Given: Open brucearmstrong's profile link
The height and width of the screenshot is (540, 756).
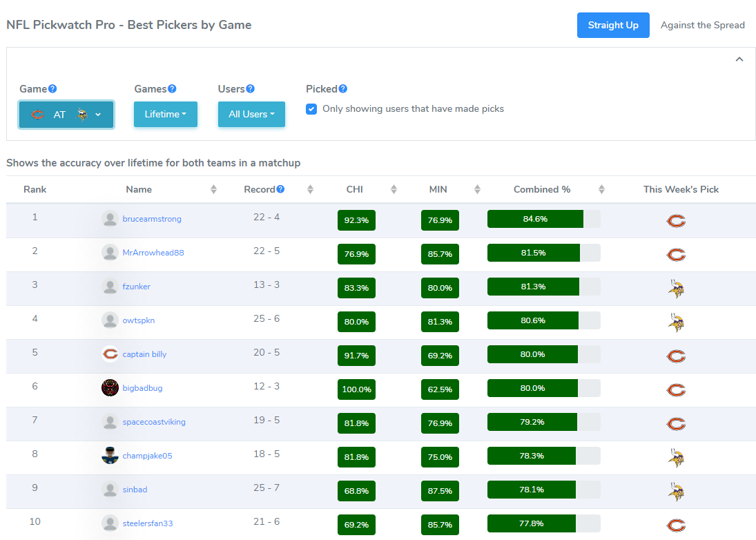Looking at the screenshot, I should tap(152, 219).
